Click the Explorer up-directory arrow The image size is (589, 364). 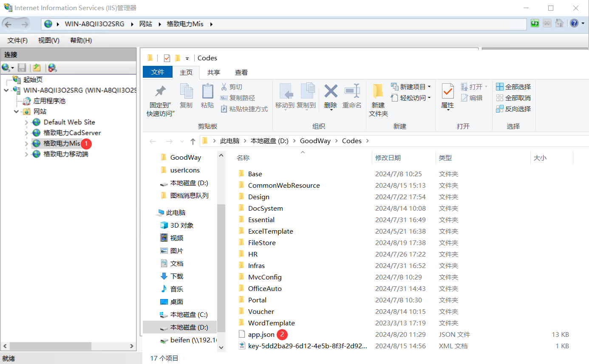pos(193,141)
